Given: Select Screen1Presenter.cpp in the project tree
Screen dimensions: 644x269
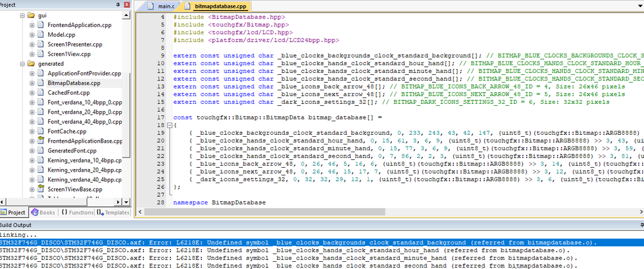Looking at the screenshot, I should (74, 45).
